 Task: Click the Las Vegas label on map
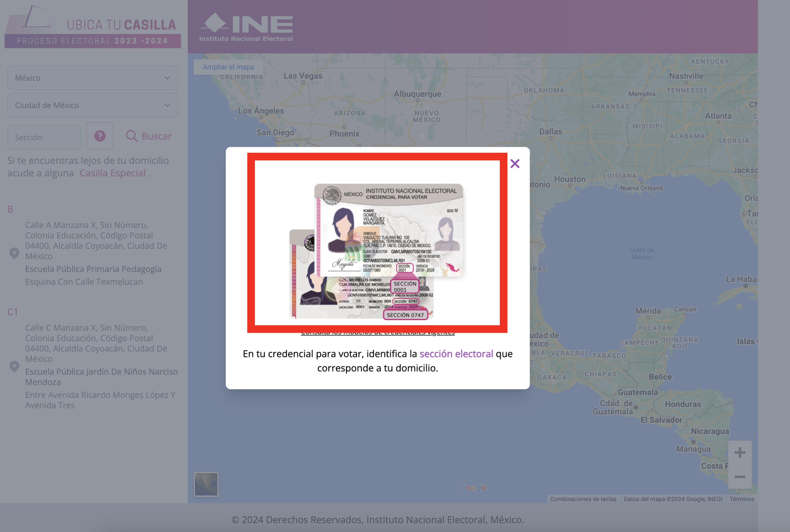coord(303,76)
